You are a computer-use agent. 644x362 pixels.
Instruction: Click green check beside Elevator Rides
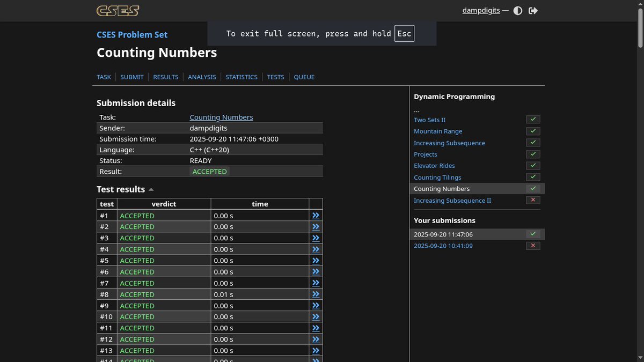pos(533,165)
